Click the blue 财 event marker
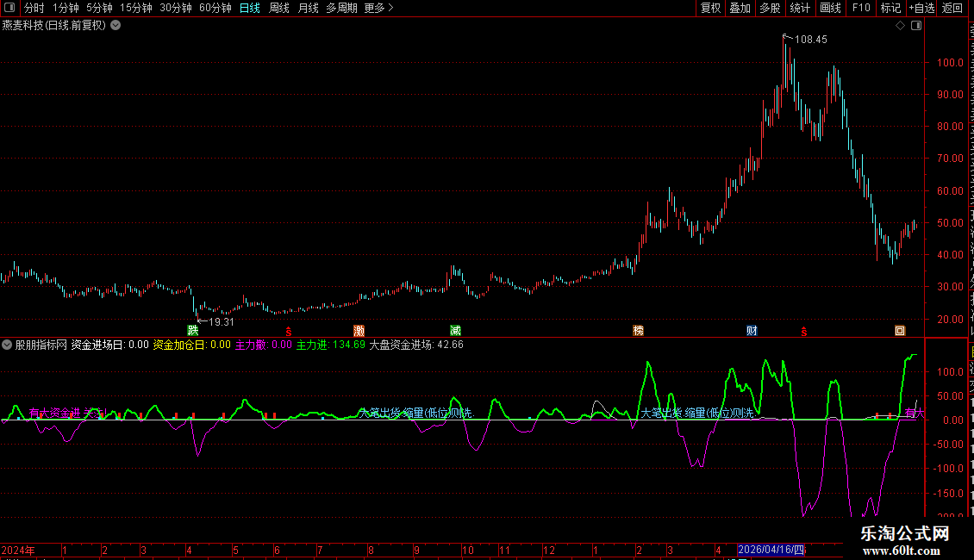The image size is (974, 560). 752,330
